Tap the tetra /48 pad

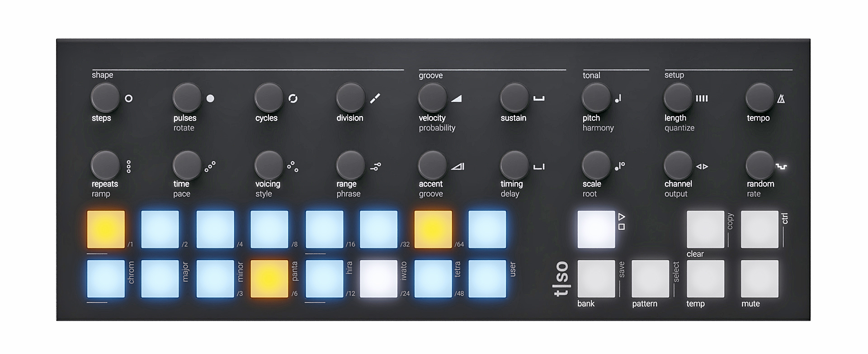tap(433, 279)
